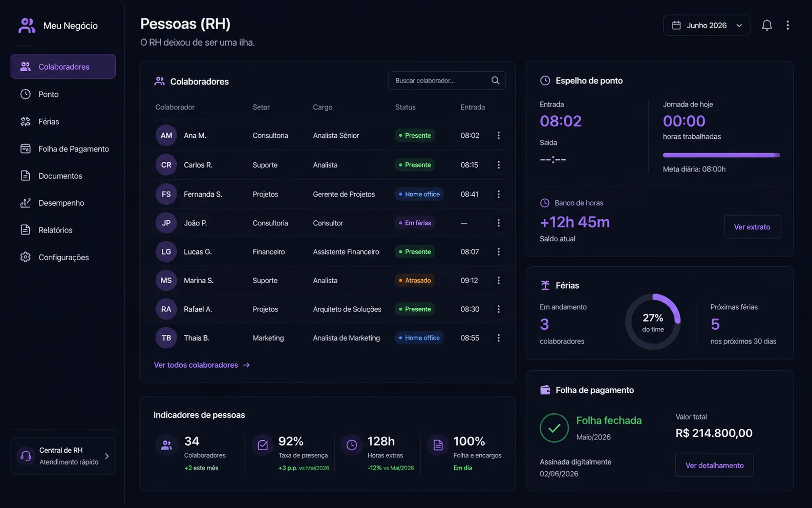Click the Ver extrato button
The width and height of the screenshot is (812, 508).
[x=752, y=227]
